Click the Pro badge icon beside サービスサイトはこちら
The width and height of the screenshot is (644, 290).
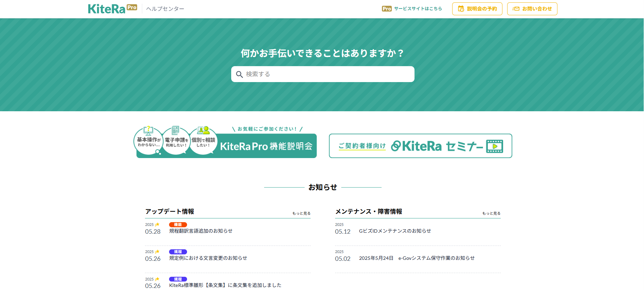coord(387,9)
